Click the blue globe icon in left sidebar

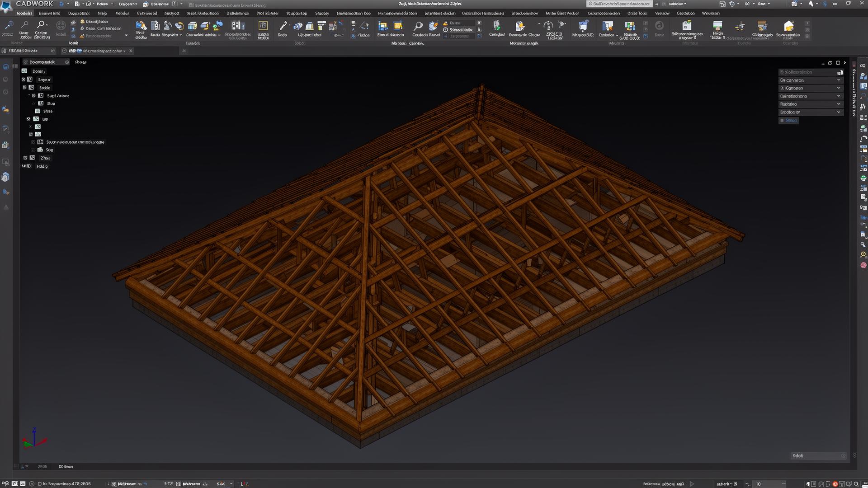pos(6,67)
